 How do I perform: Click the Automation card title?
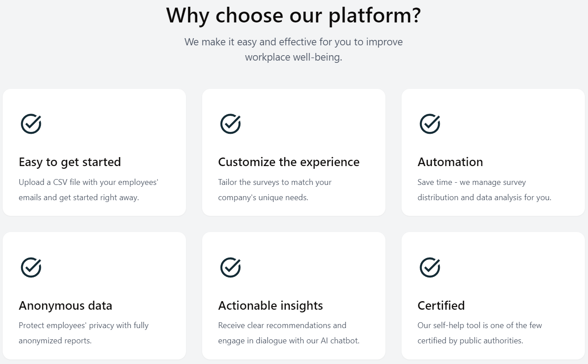[x=450, y=162]
